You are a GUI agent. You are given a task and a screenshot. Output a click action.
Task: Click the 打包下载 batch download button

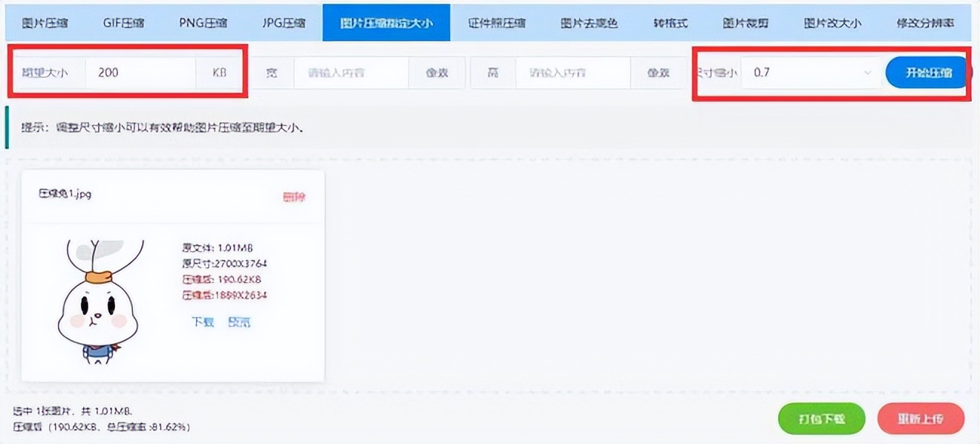821,419
